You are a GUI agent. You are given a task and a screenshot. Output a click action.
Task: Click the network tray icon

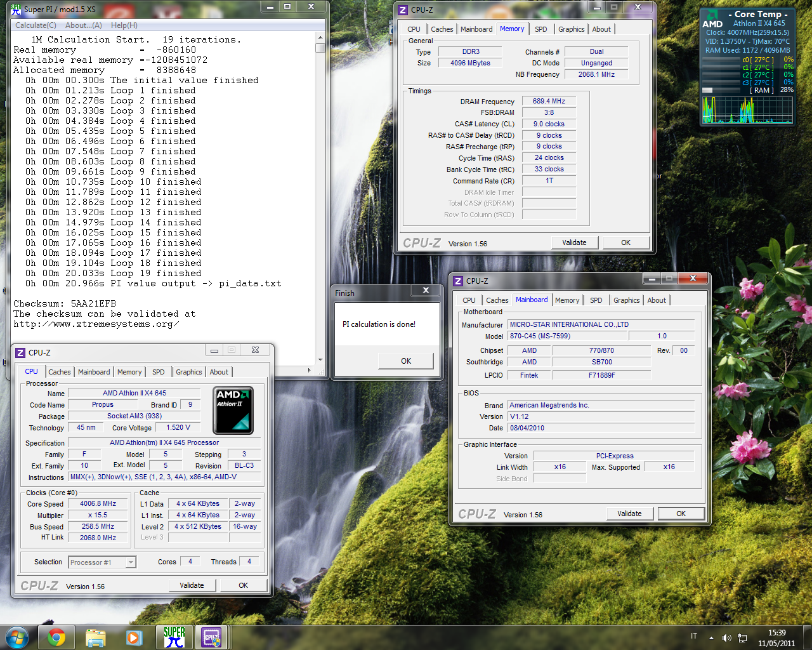742,637
